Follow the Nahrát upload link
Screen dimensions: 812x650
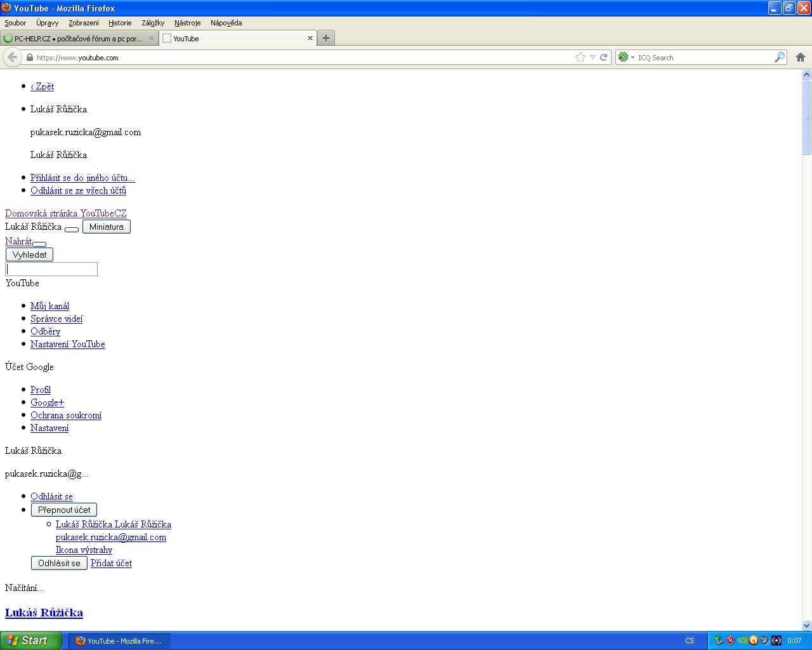coord(18,241)
